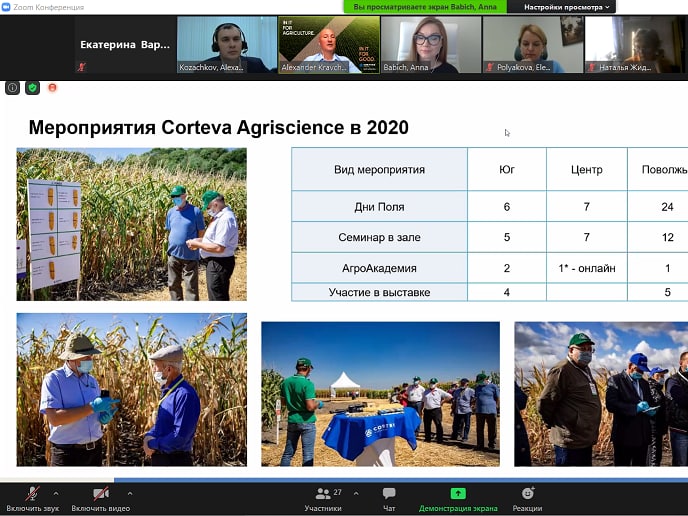The height and width of the screenshot is (516, 688).
Task: Click photo with blue Corteva table
Action: point(380,394)
